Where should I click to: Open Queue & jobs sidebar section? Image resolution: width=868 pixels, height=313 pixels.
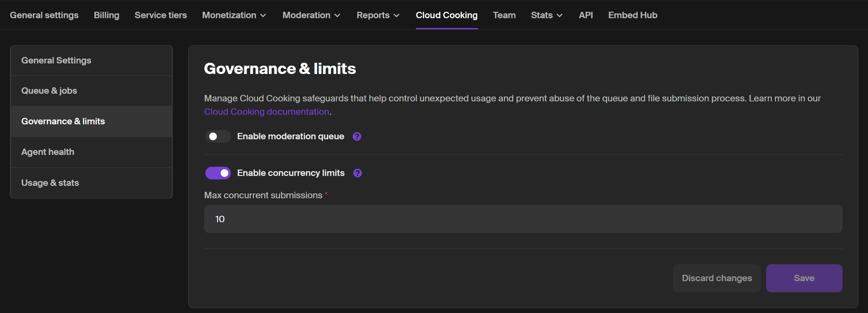91,91
